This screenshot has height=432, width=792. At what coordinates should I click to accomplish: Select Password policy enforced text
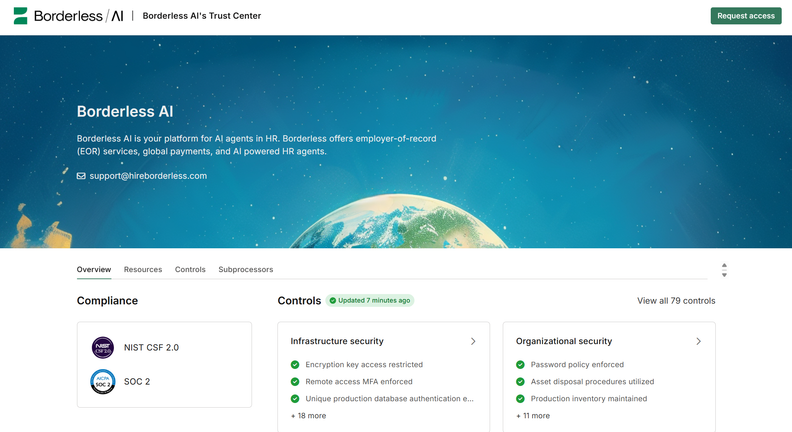pos(577,364)
